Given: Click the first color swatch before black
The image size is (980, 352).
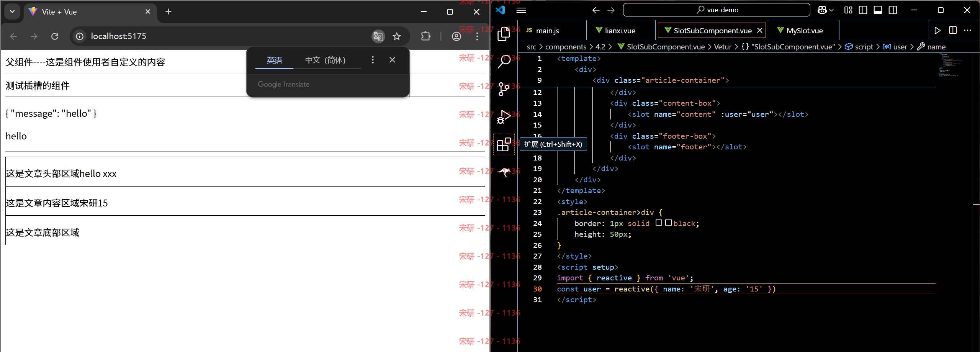Looking at the screenshot, I should 659,223.
